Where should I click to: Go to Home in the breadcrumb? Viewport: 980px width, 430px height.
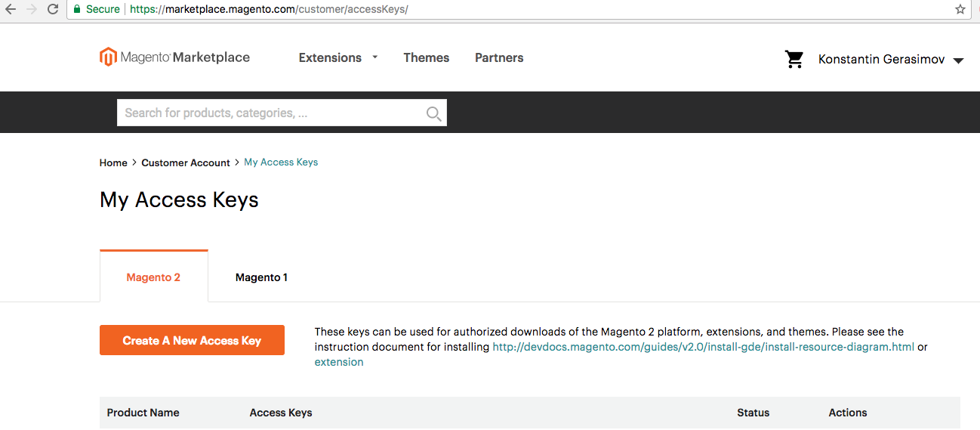point(113,162)
